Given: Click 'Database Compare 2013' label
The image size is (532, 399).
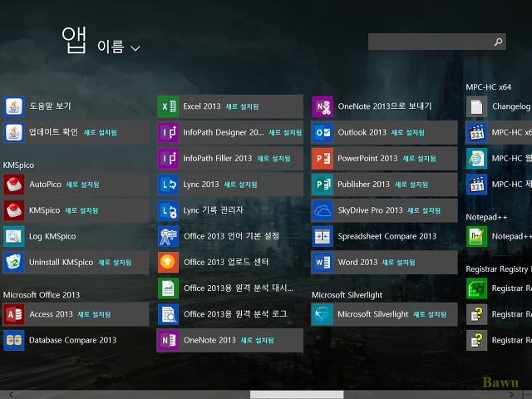Looking at the screenshot, I should (72, 340).
